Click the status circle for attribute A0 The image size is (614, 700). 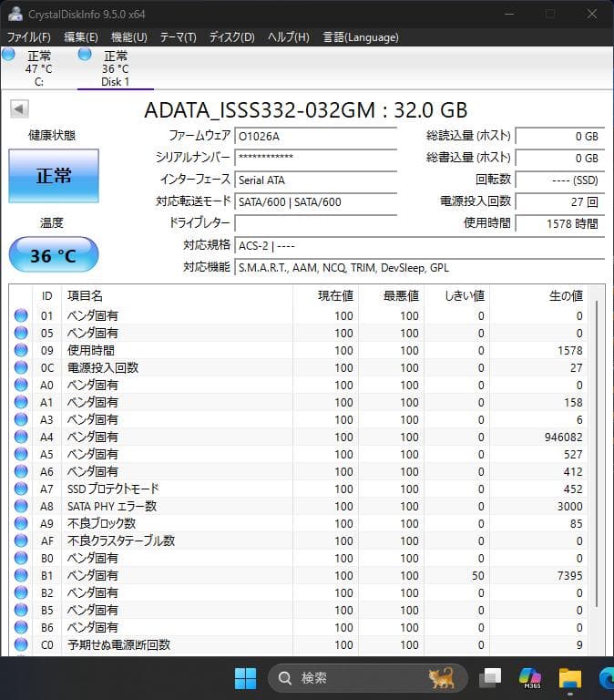pyautogui.click(x=21, y=385)
